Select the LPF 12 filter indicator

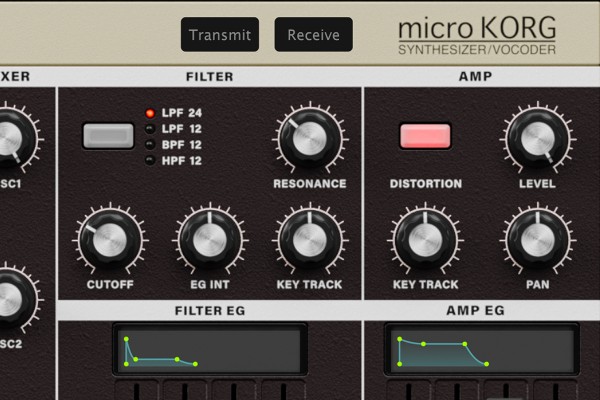pos(150,129)
